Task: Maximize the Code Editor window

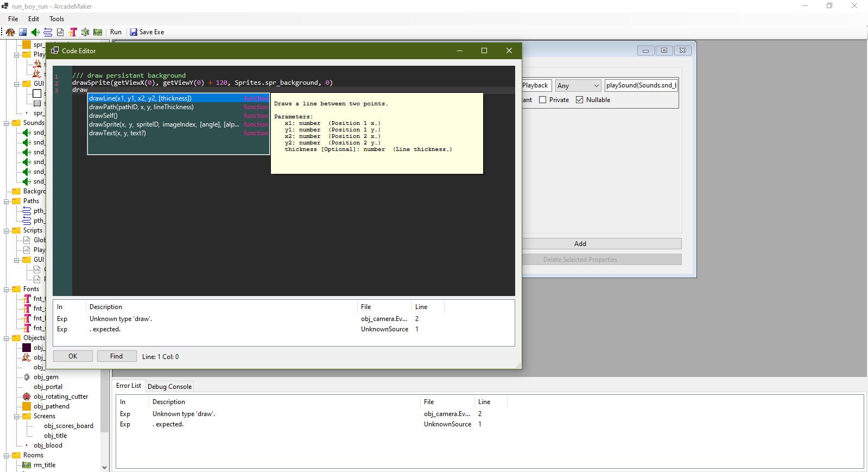Action: (484, 51)
